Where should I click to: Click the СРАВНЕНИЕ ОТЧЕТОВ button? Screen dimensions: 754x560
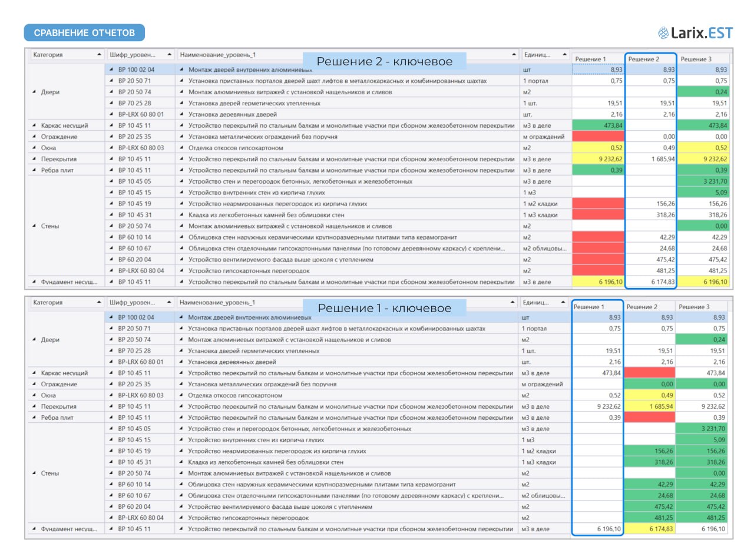pyautogui.click(x=84, y=32)
